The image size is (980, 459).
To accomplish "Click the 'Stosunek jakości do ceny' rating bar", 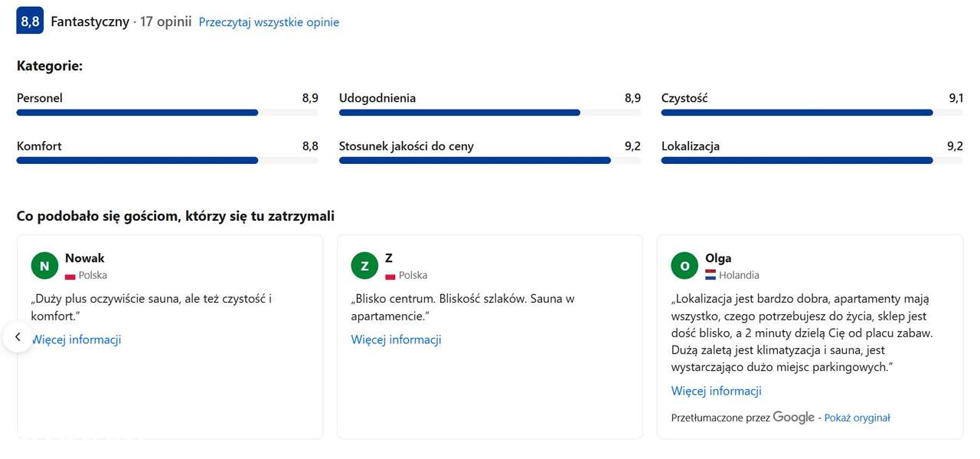I will [x=490, y=160].
